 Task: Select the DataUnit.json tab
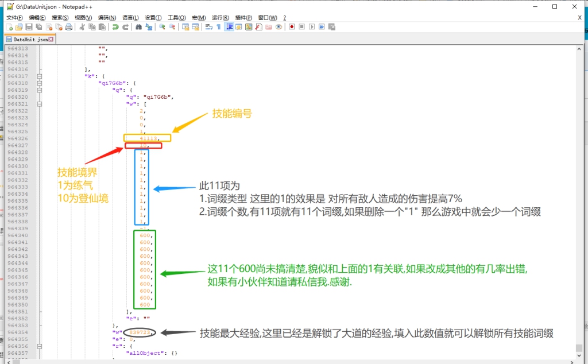pos(30,40)
